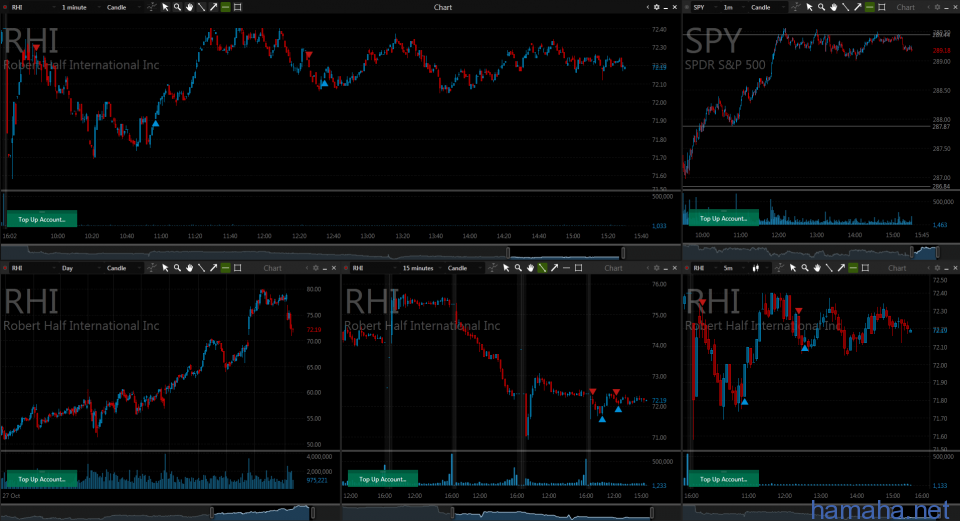
Task: Select hand pan tool in RHI 5m chart
Action: 817,268
